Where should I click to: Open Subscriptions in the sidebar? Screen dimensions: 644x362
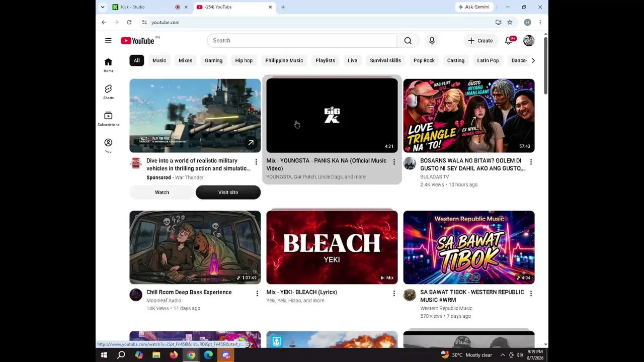pyautogui.click(x=108, y=119)
